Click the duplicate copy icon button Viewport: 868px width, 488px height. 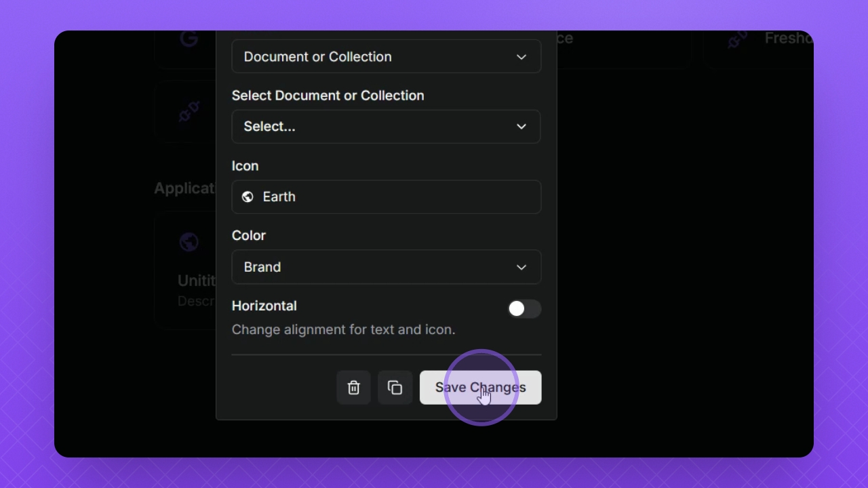click(x=395, y=388)
